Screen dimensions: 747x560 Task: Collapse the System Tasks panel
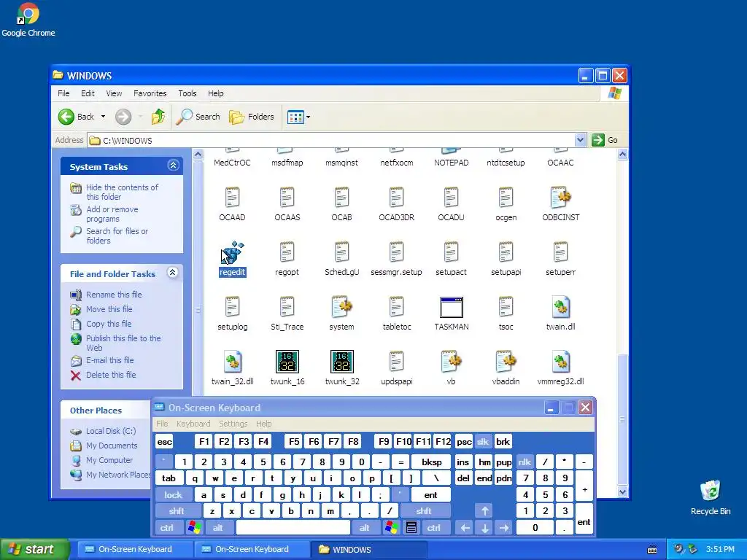click(173, 166)
